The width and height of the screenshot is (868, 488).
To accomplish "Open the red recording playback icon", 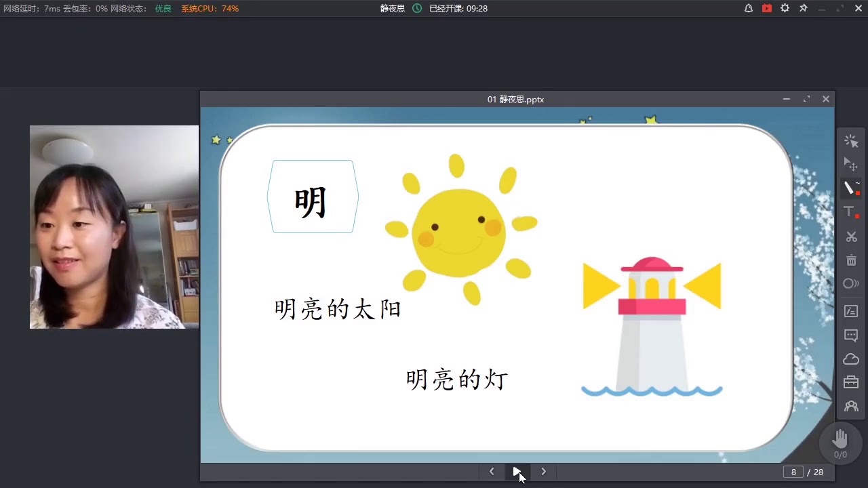I will click(x=767, y=9).
